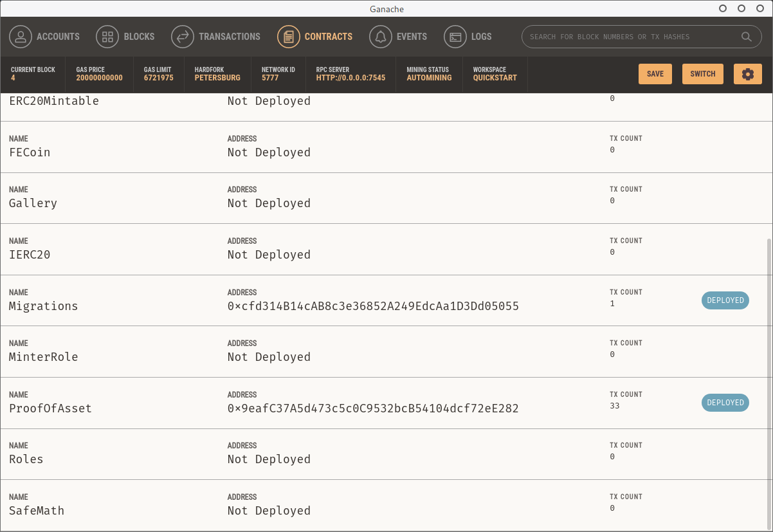Image resolution: width=773 pixels, height=532 pixels.
Task: Click the Mining Status AUTOMINING
Action: point(429,78)
